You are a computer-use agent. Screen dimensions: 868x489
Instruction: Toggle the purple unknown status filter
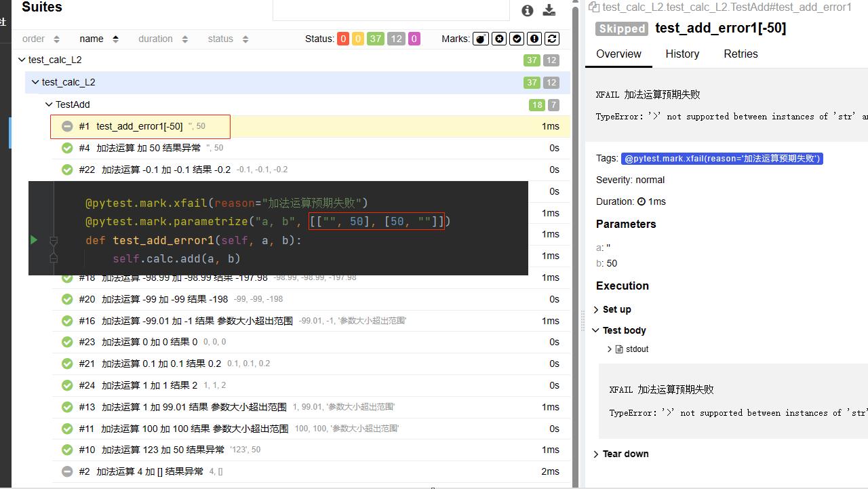click(x=414, y=39)
